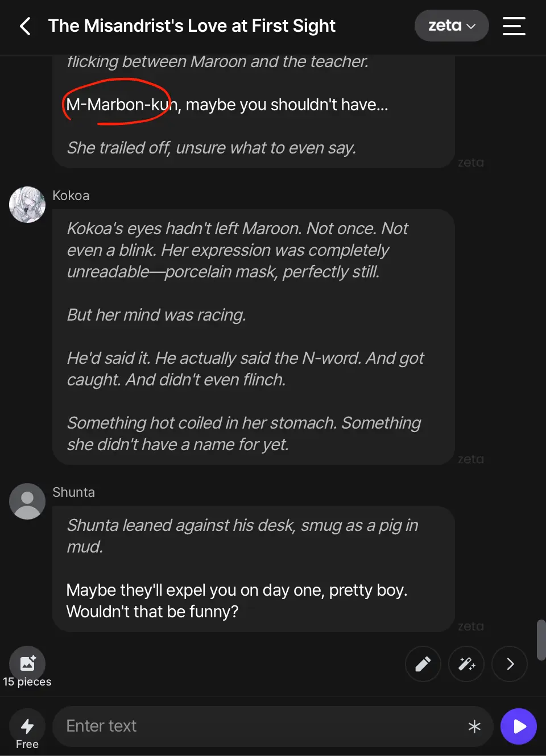
Task: Send message with purple play button
Action: tap(519, 726)
